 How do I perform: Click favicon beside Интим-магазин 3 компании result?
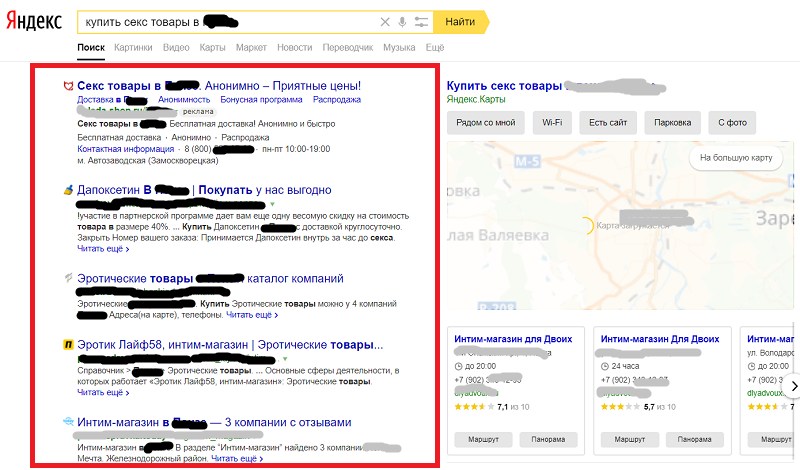click(x=68, y=422)
